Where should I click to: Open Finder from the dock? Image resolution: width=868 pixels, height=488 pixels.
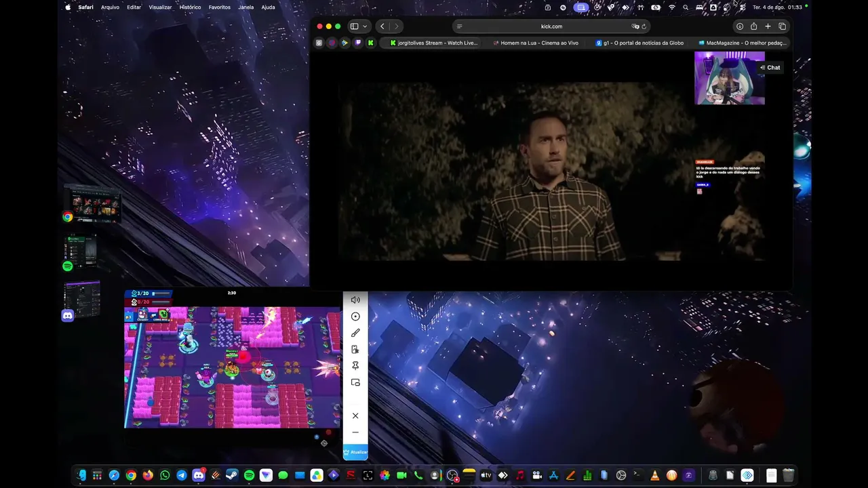coord(81,475)
